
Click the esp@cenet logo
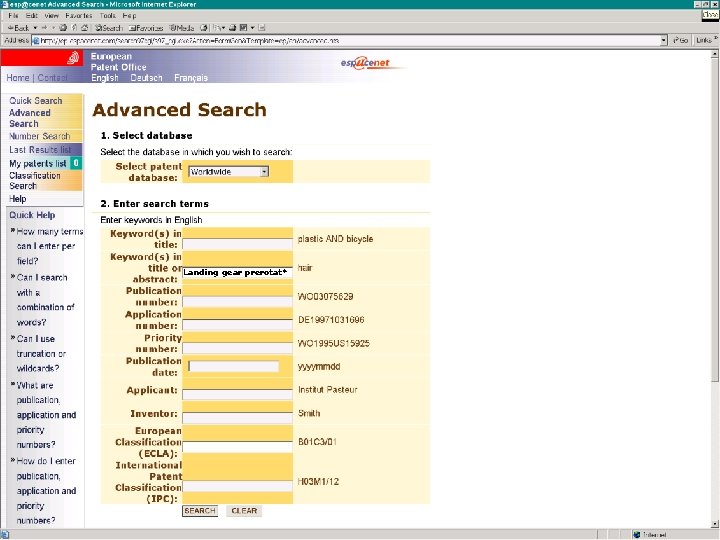[366, 62]
